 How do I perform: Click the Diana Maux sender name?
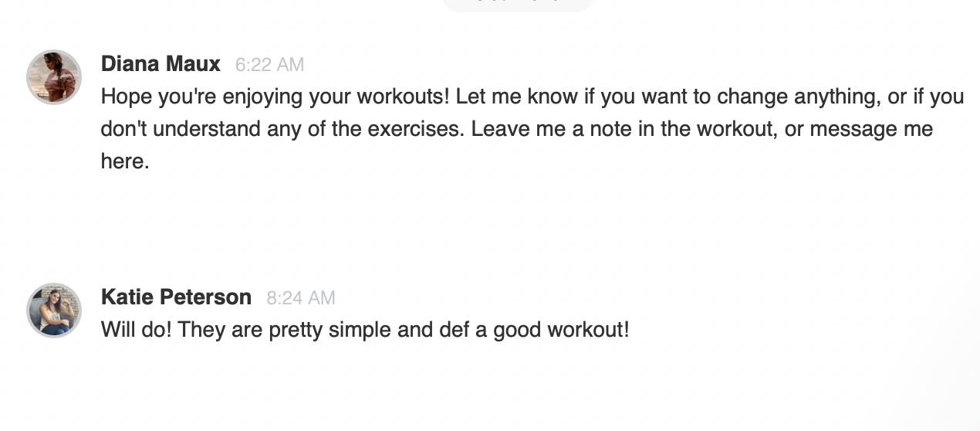coord(161,64)
